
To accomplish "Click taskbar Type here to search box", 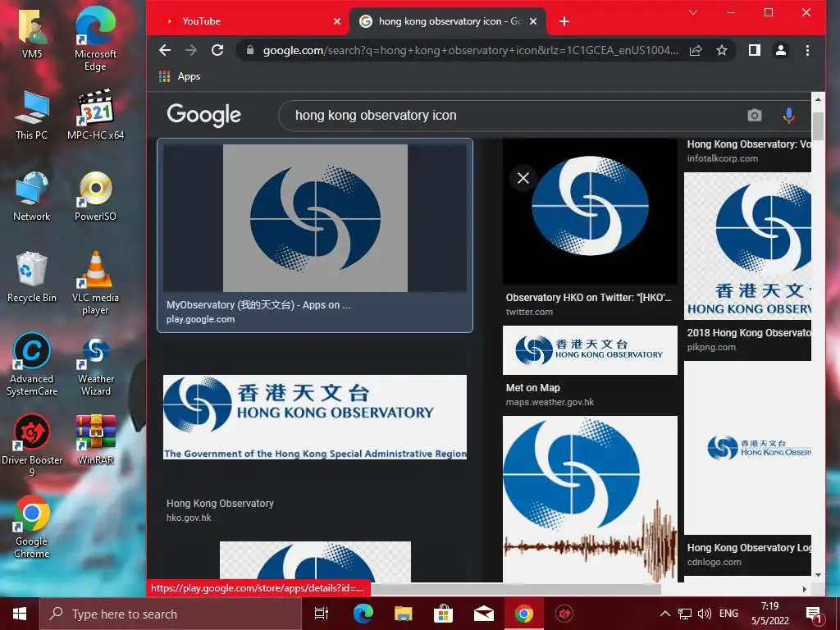I will pyautogui.click(x=171, y=614).
